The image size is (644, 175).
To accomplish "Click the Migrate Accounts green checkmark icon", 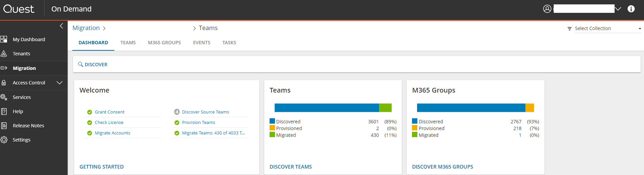I will pyautogui.click(x=90, y=133).
